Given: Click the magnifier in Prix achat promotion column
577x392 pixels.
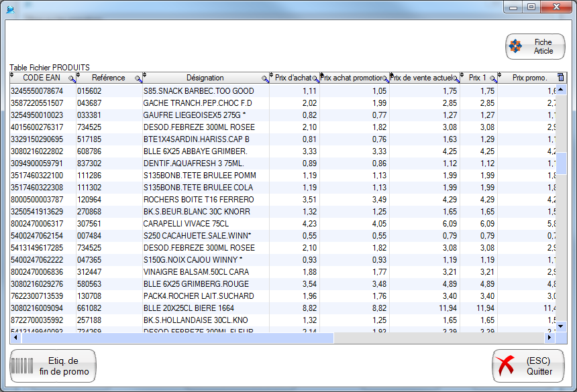Looking at the screenshot, I should [x=386, y=79].
